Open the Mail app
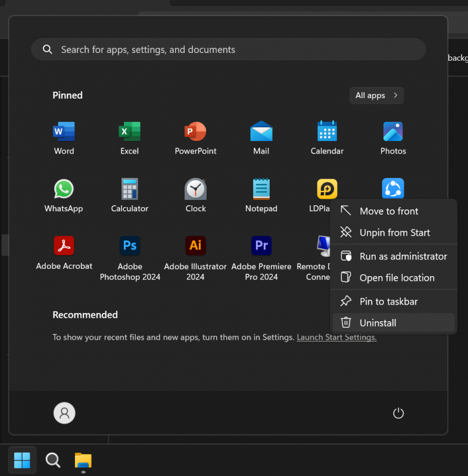This screenshot has height=476, width=468. [x=261, y=138]
